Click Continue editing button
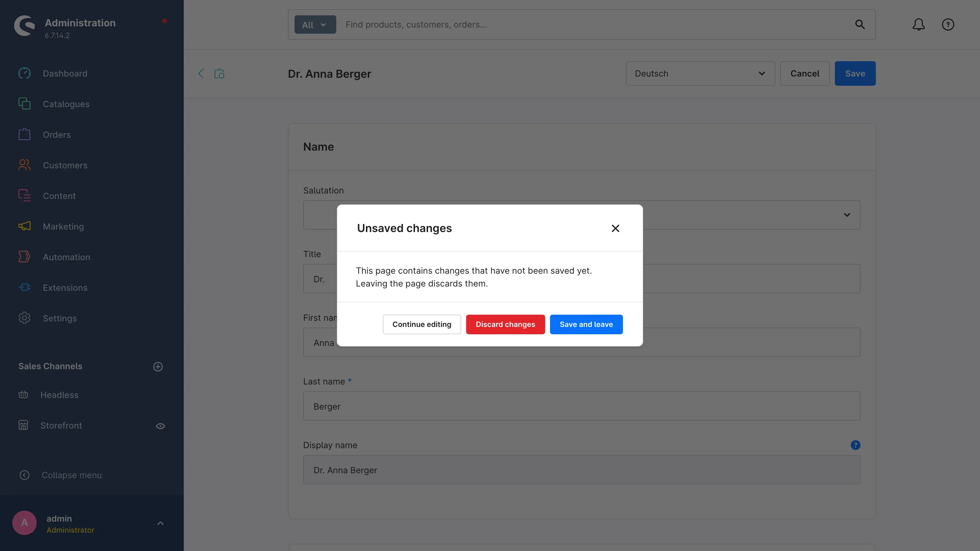This screenshot has height=551, width=980. 421,324
